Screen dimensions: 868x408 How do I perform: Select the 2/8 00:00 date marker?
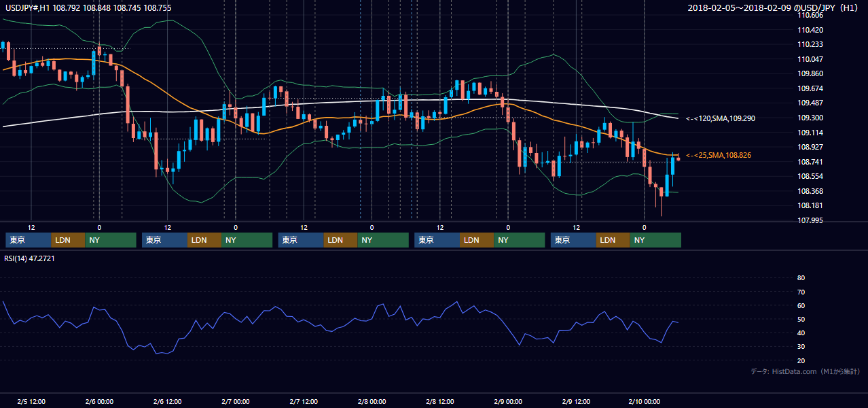point(372,401)
